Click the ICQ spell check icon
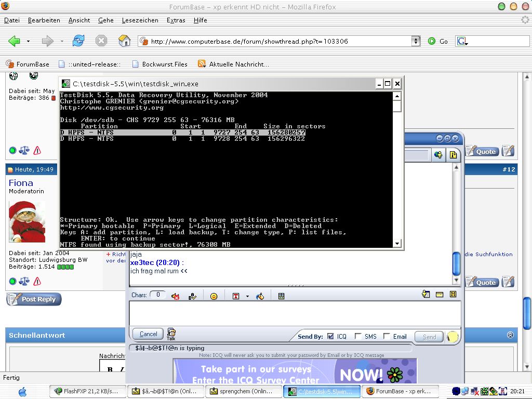Image resolution: width=532 pixels, height=399 pixels. pyautogui.click(x=192, y=296)
